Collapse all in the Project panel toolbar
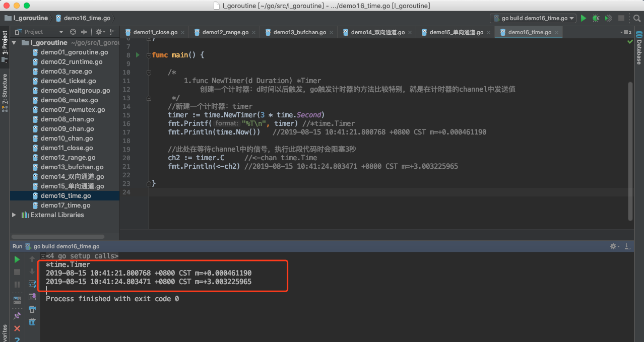Screen dimensions: 644x342 pos(84,32)
